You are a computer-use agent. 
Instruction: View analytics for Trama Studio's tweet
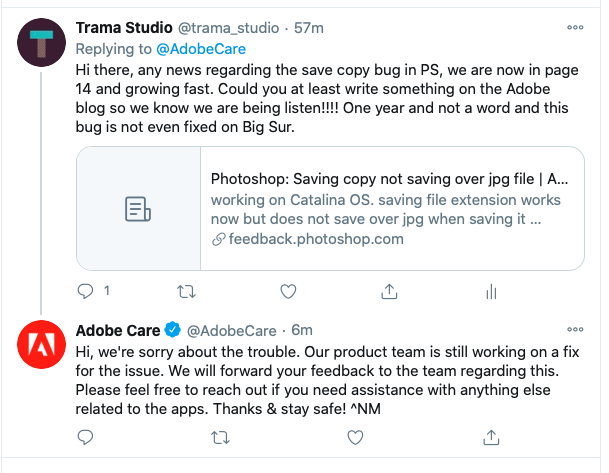point(491,291)
